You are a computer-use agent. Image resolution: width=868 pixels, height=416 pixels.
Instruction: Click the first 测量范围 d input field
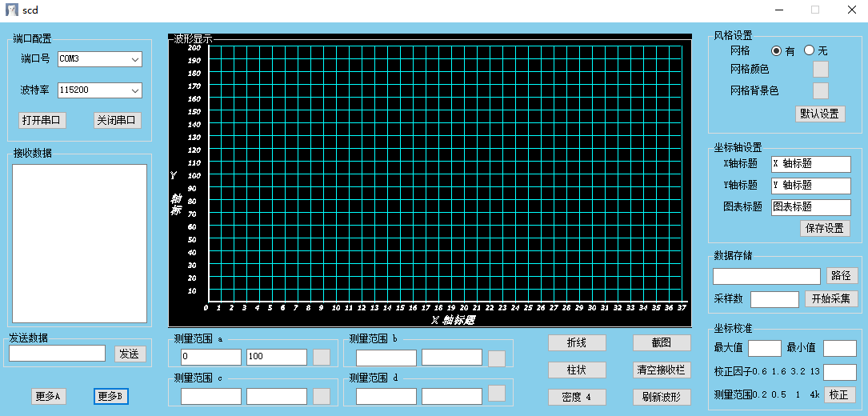click(x=386, y=396)
